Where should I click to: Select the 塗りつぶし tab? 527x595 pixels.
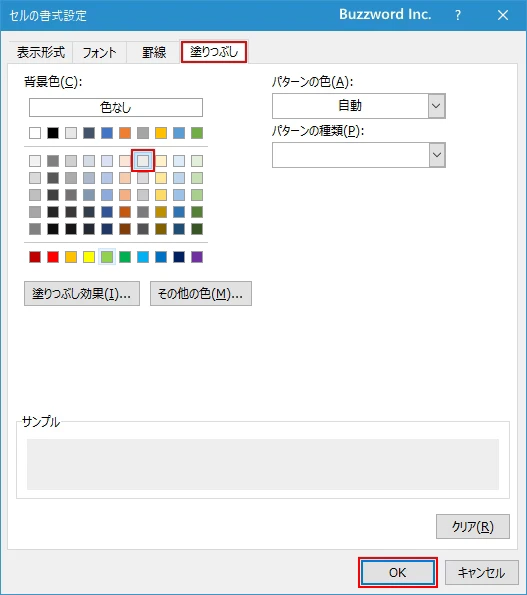[214, 52]
